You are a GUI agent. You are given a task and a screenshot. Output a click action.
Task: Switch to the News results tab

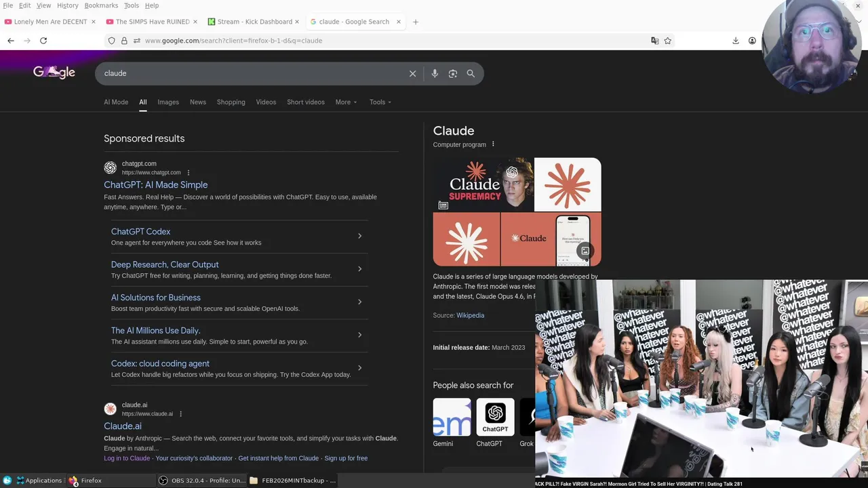click(x=198, y=102)
